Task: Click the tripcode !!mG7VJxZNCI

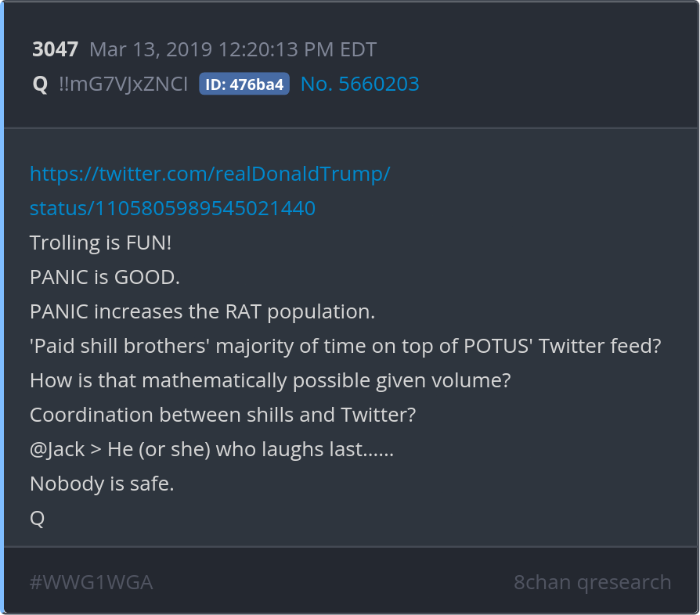Action: [x=123, y=85]
